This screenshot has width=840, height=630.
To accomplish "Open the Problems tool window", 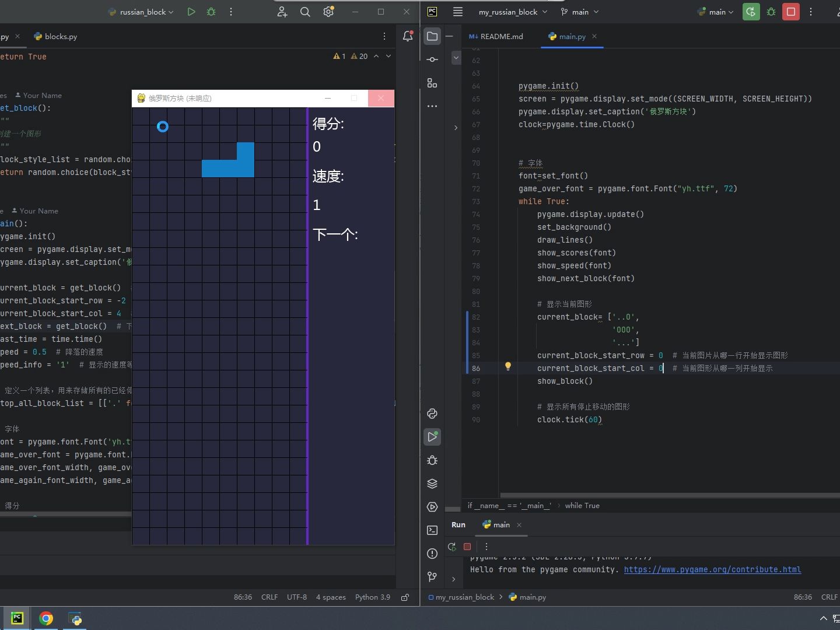I will [x=432, y=554].
